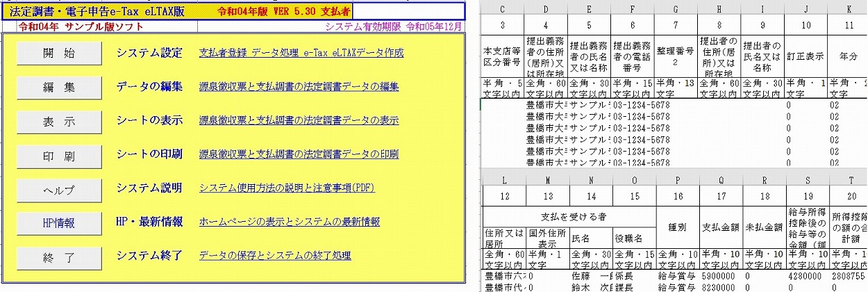Open link 源泉徴収票と支払調書の法定調書データの編集

[x=299, y=87]
